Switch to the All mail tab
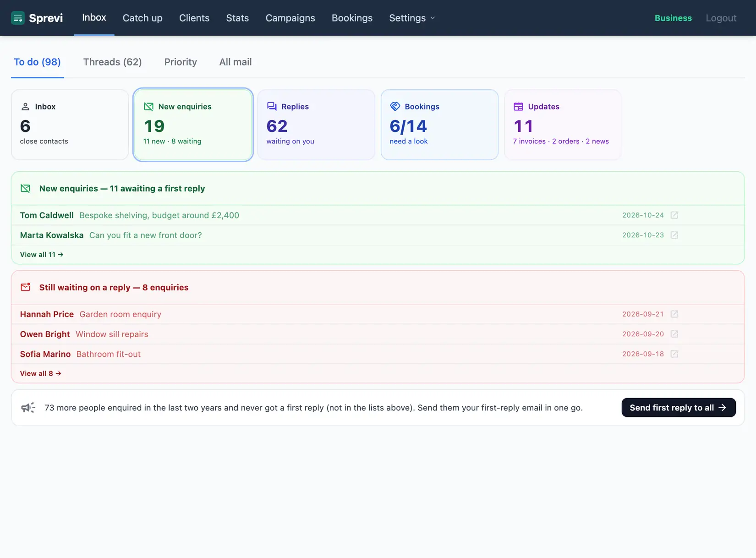The height and width of the screenshot is (558, 756). [x=236, y=62]
